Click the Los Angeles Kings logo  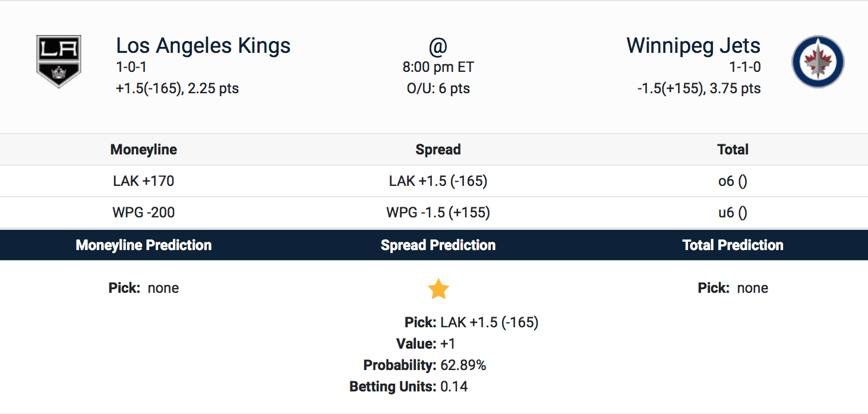pyautogui.click(x=58, y=61)
